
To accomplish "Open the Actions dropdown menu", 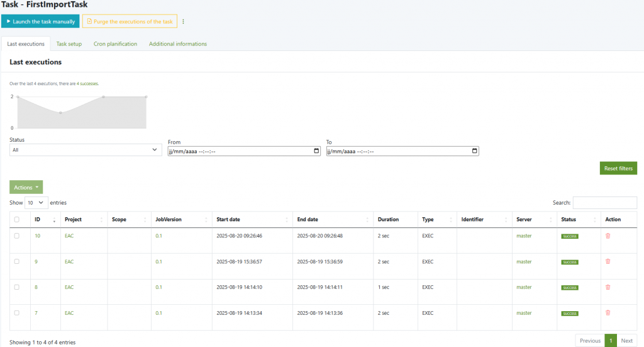I will pos(26,187).
